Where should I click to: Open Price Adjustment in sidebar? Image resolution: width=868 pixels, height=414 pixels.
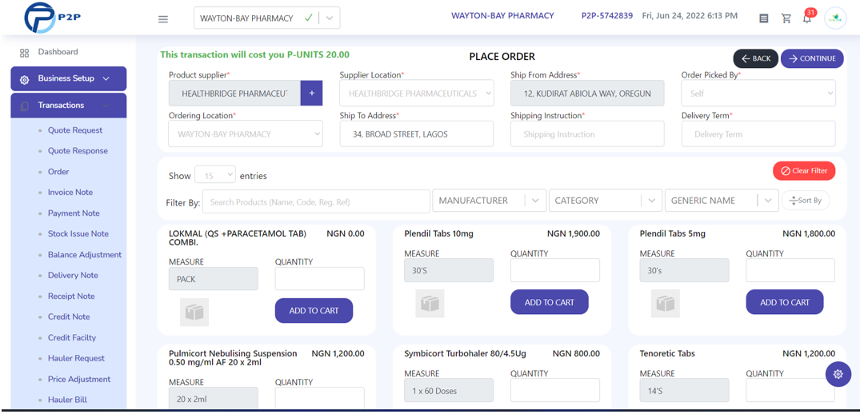(x=79, y=379)
